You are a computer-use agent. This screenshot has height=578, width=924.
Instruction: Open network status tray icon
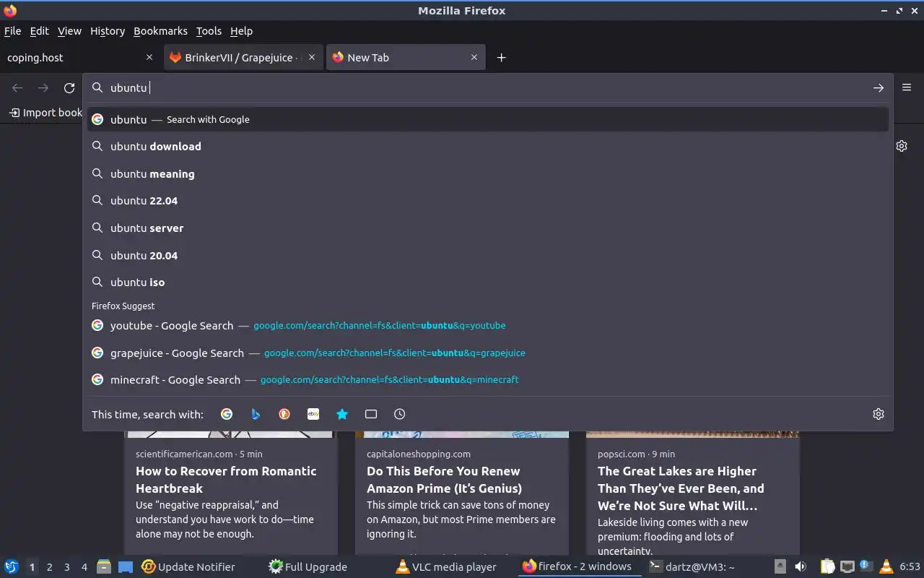pyautogui.click(x=847, y=566)
